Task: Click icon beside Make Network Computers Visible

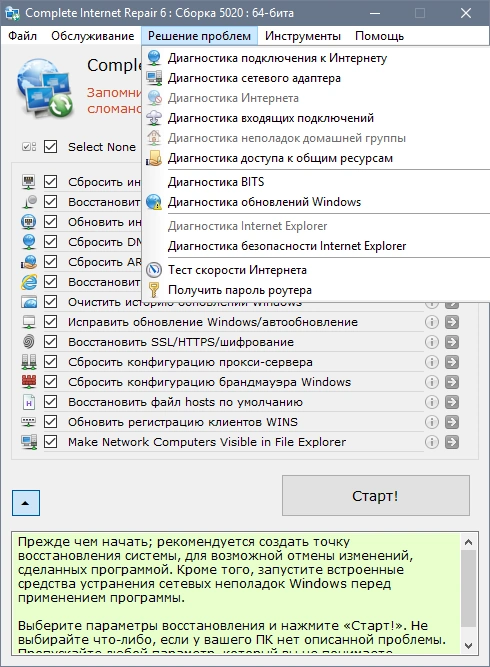Action: tap(29, 442)
